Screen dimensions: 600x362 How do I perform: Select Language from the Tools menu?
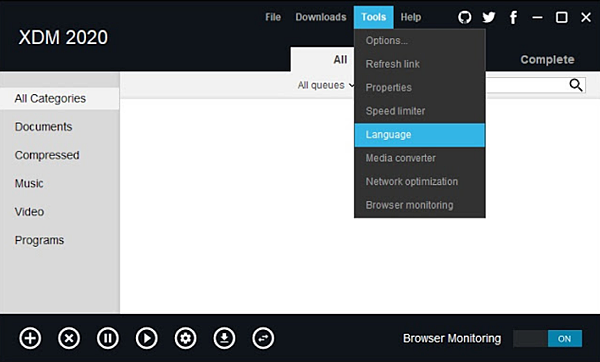click(x=420, y=135)
